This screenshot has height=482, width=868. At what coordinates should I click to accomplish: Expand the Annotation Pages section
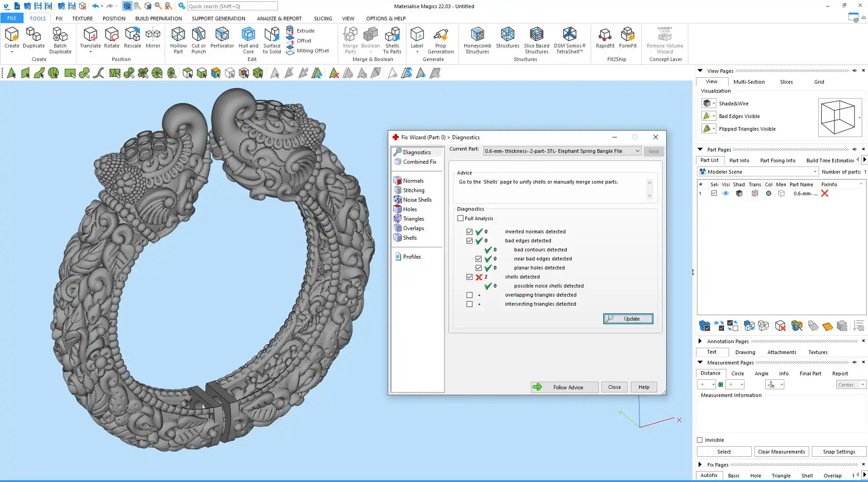[700, 341]
